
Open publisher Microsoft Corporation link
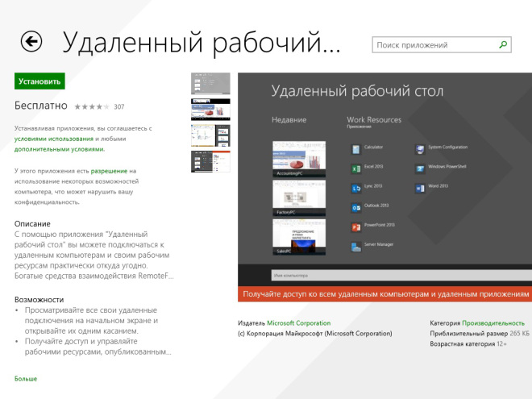click(299, 322)
